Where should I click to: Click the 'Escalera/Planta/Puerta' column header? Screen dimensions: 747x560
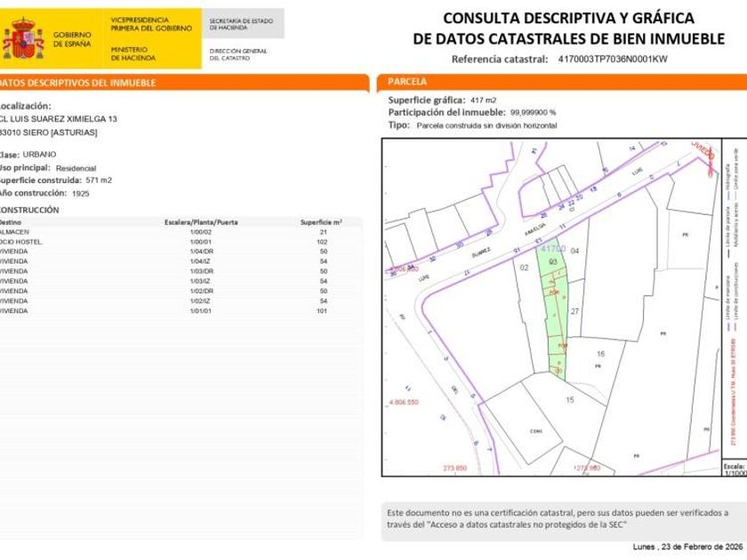[201, 222]
